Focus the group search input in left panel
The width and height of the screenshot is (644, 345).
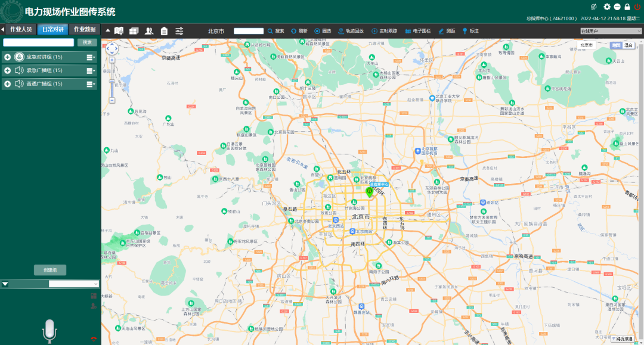click(x=39, y=42)
